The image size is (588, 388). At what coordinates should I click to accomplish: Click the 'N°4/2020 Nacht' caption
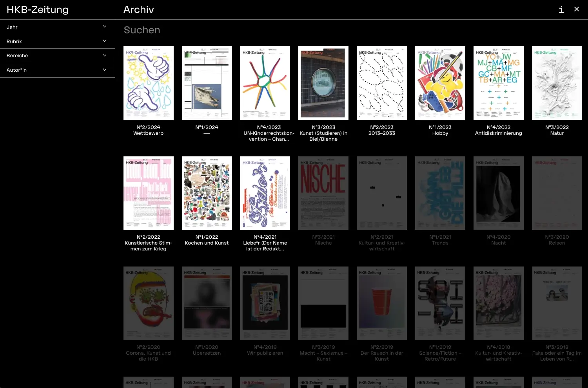tap(499, 240)
